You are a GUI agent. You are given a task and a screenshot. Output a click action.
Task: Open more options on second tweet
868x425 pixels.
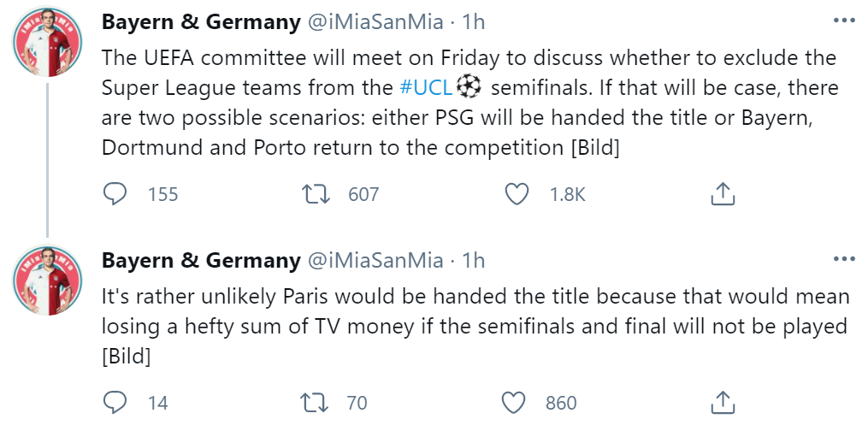click(844, 259)
